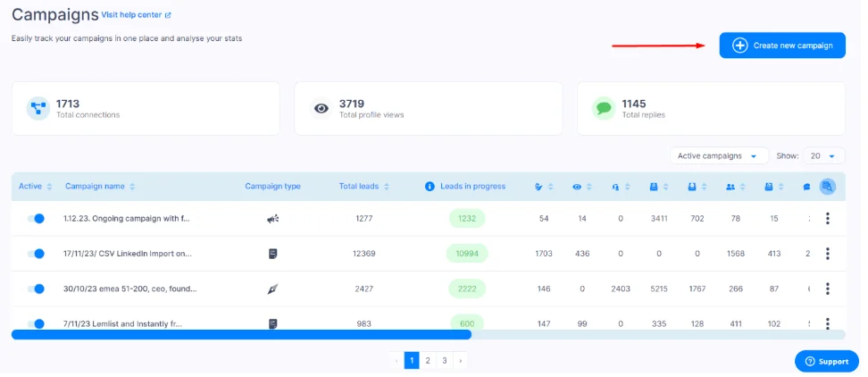The image size is (868, 377).
Task: Click the Total profile views eye icon
Action: point(321,108)
